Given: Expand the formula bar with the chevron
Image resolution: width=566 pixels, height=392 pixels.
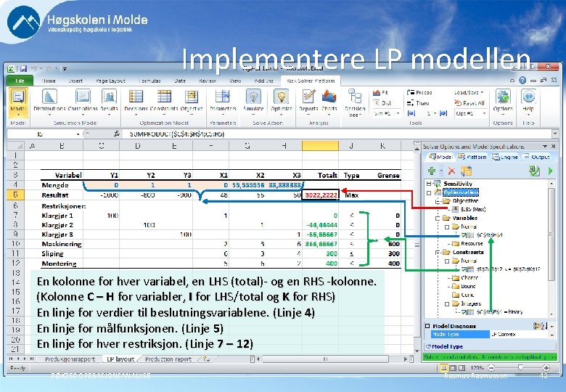Looking at the screenshot, I should tap(555, 134).
